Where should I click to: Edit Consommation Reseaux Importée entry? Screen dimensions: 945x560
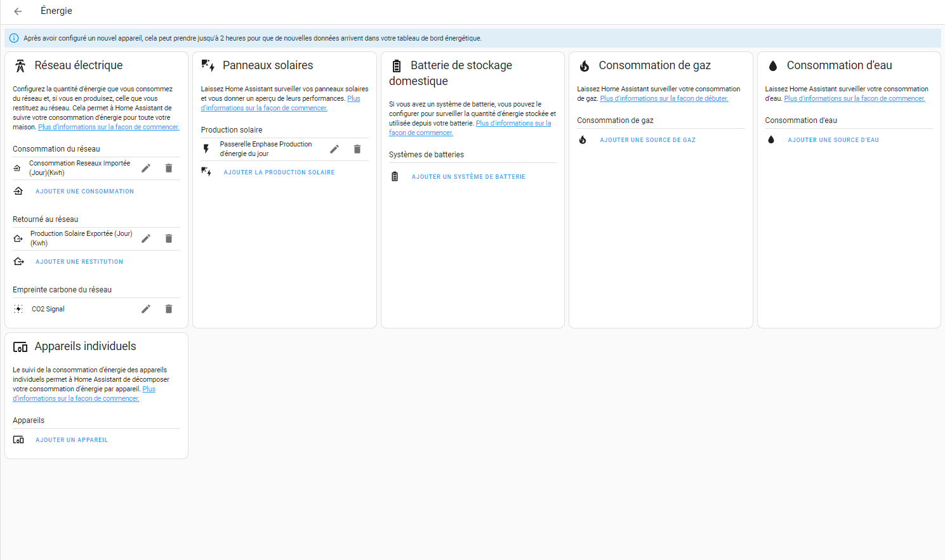[146, 168]
